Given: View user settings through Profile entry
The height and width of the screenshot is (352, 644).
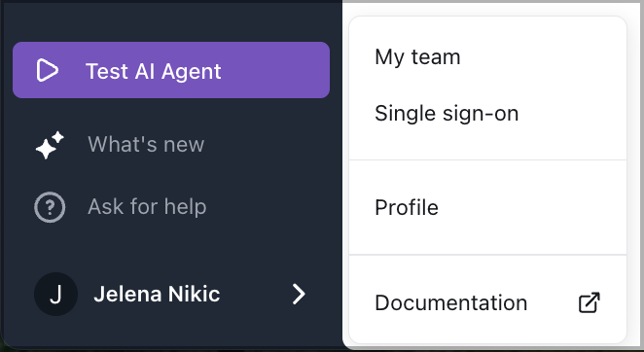Looking at the screenshot, I should pos(407,207).
